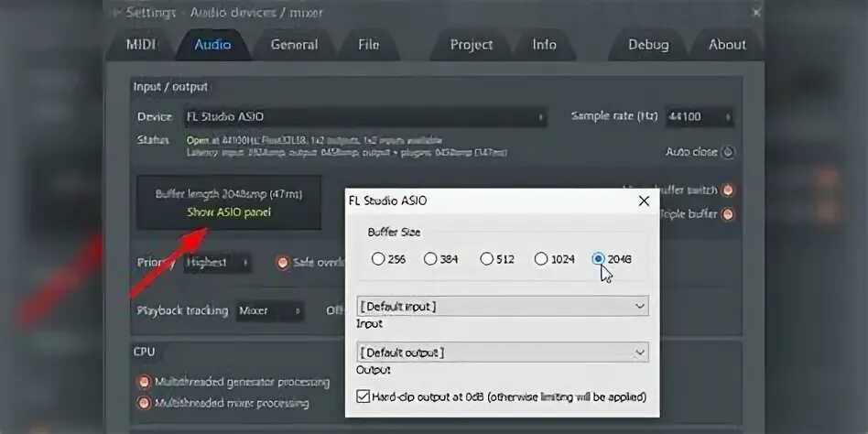
Task: Toggle Hard-clip output at 0dB checkbox
Action: 363,396
